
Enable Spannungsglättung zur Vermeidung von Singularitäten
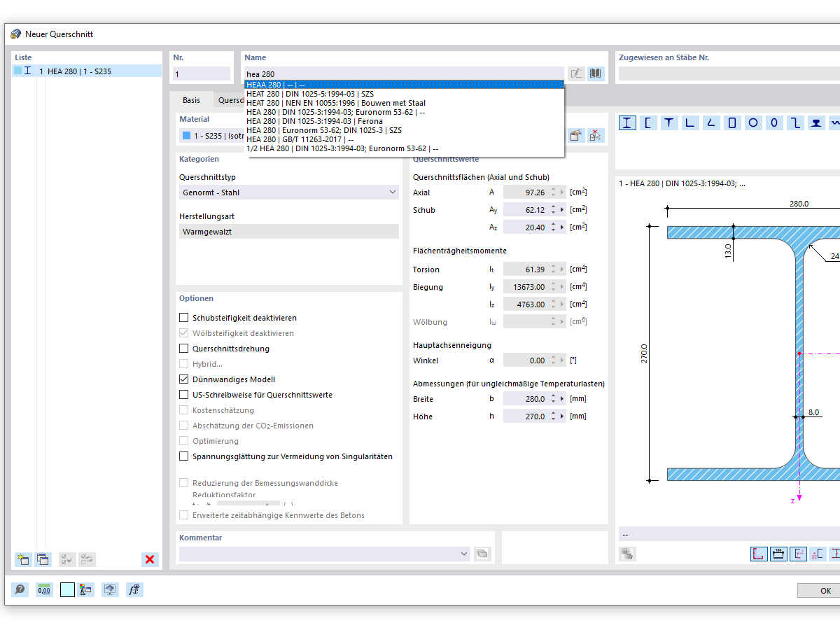[x=184, y=456]
